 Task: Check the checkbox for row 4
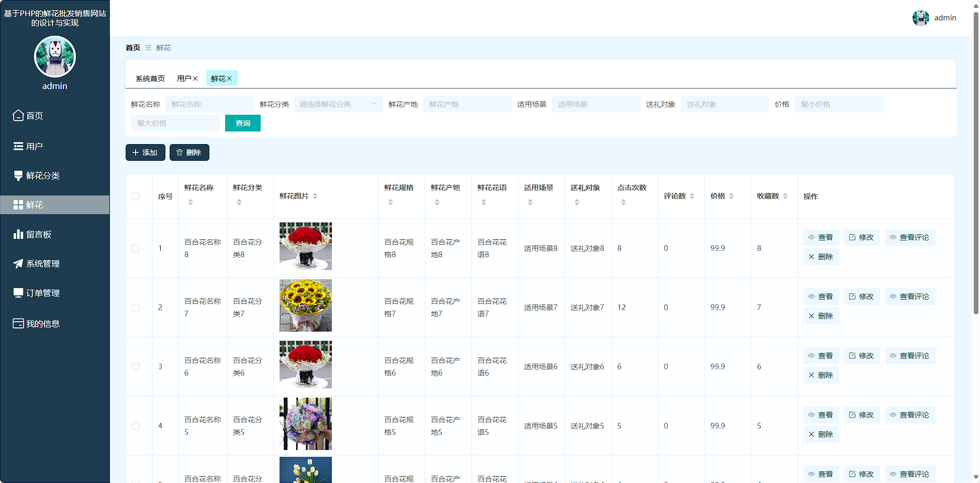[x=136, y=426]
